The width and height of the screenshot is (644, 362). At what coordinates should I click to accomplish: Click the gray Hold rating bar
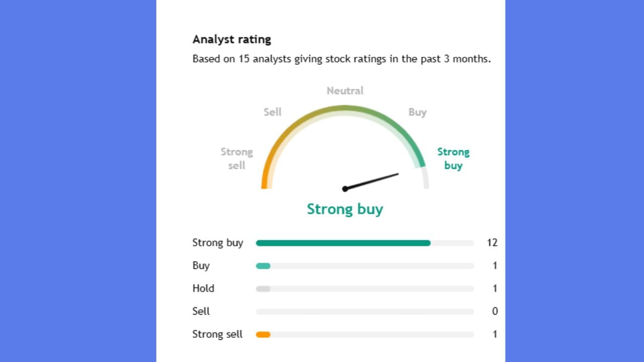263,289
